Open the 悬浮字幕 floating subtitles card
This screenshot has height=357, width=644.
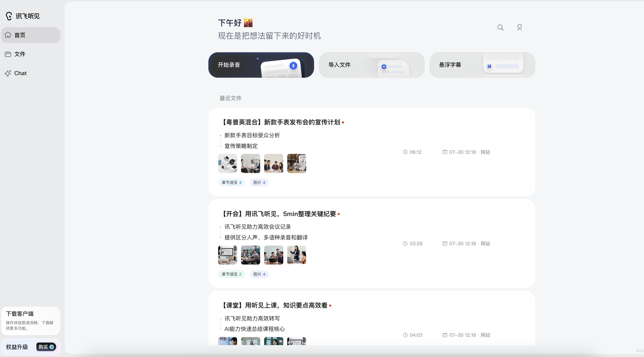tap(482, 65)
